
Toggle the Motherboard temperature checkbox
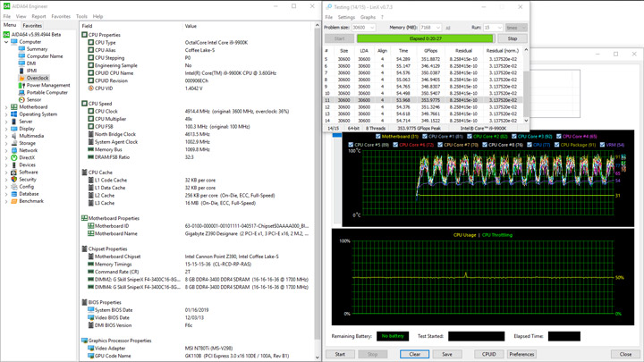coord(379,137)
